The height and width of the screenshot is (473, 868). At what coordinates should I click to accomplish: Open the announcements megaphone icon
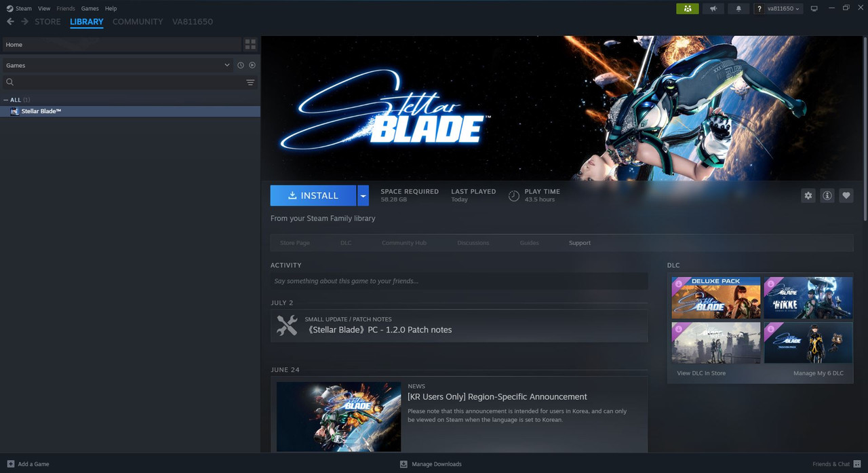pyautogui.click(x=713, y=8)
